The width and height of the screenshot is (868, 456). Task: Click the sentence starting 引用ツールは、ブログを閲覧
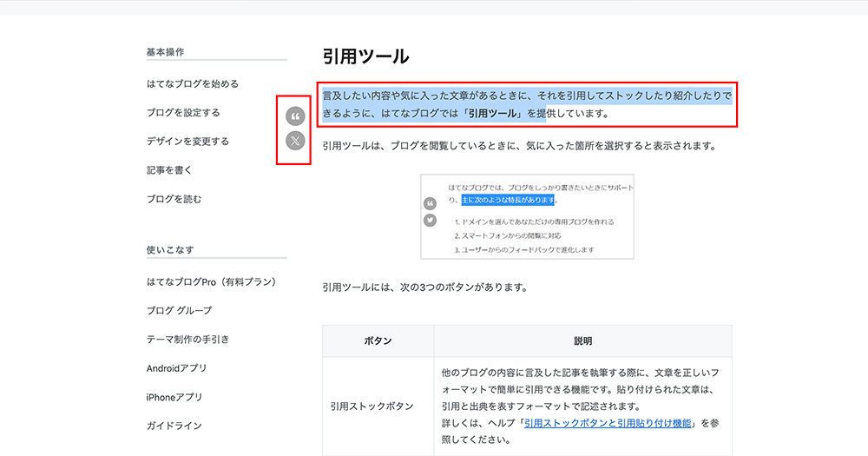pos(520,146)
